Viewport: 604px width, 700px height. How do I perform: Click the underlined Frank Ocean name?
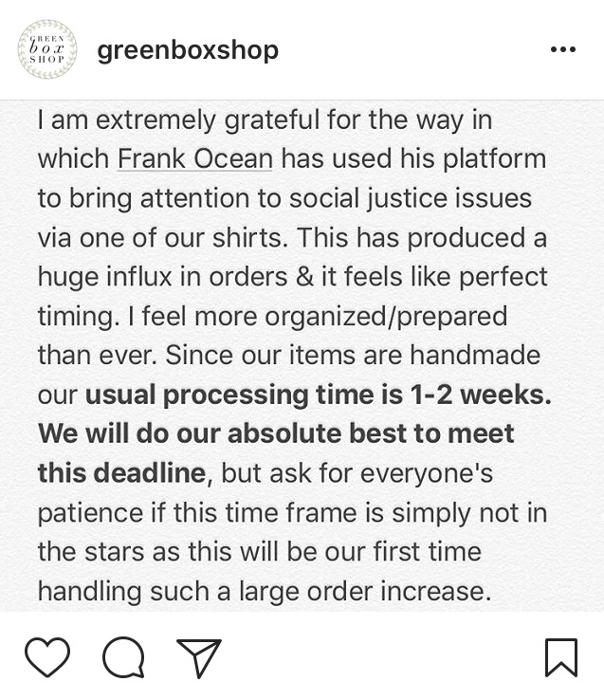(194, 159)
